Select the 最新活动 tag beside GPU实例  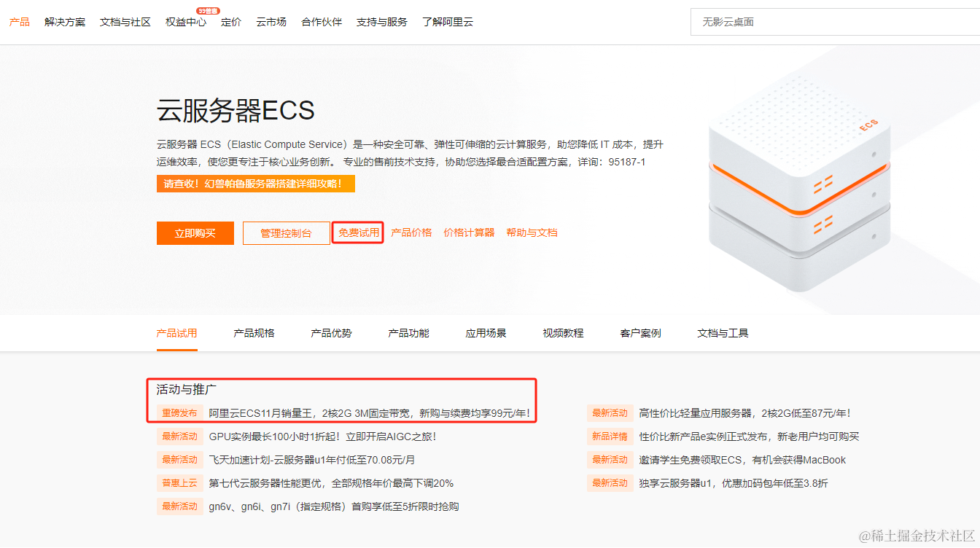click(179, 437)
